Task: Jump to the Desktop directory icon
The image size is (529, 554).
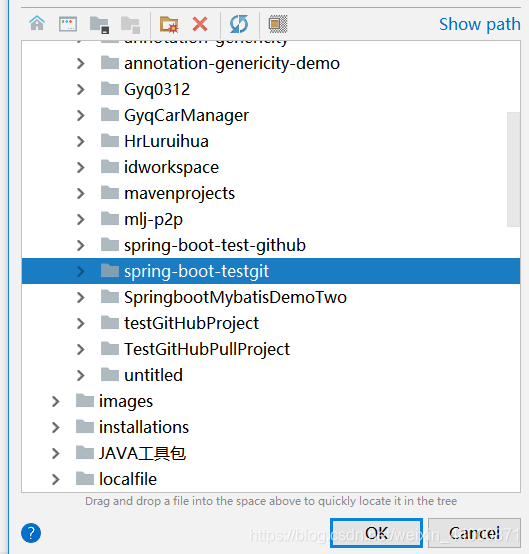Action: [x=68, y=24]
